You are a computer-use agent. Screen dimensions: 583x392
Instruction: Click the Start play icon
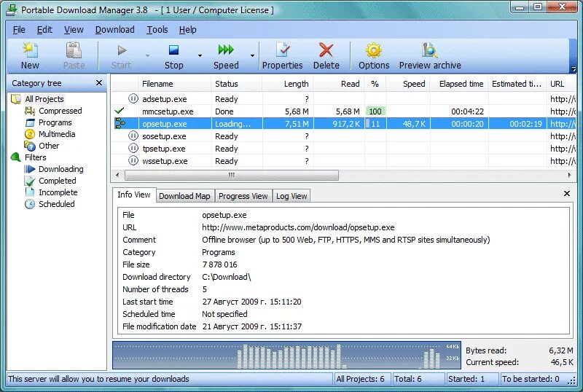click(122, 50)
